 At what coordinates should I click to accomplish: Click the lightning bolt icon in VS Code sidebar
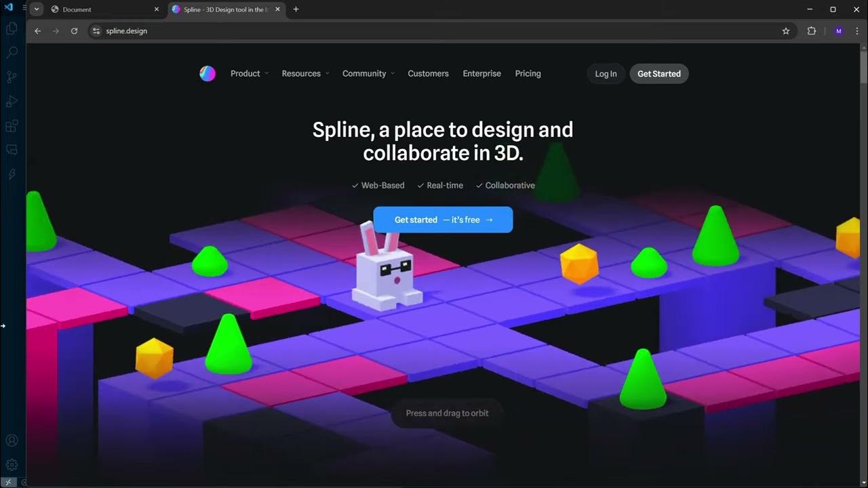tap(12, 174)
